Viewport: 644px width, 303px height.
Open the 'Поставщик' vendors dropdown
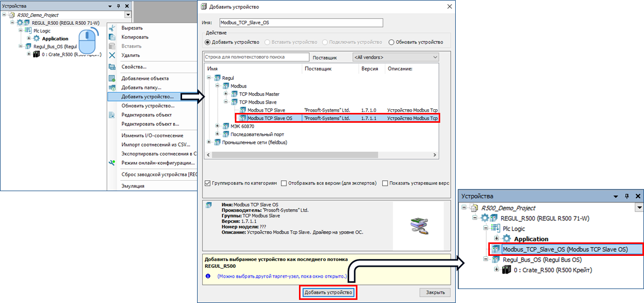(396, 57)
